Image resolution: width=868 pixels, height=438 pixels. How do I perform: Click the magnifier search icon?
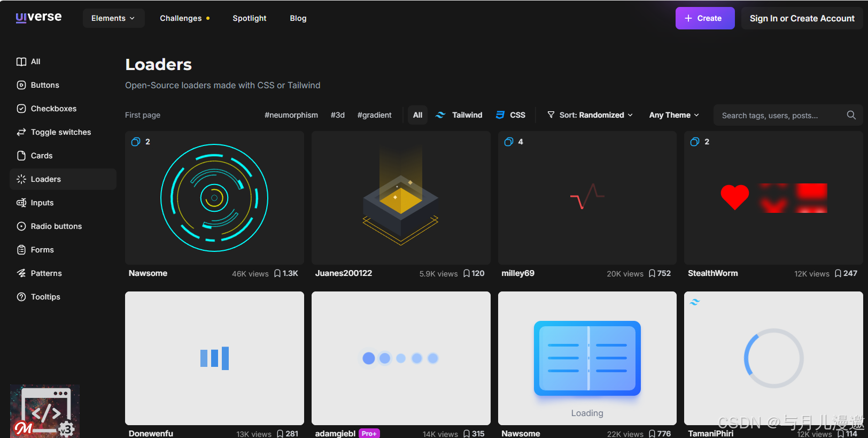pos(851,115)
